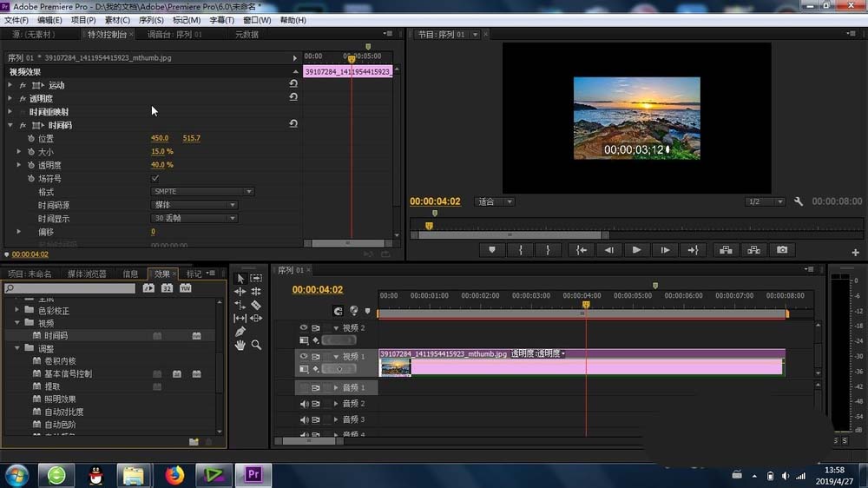Toggle Timecode effect fx switch
Screen dimensions: 868x488
point(23,126)
